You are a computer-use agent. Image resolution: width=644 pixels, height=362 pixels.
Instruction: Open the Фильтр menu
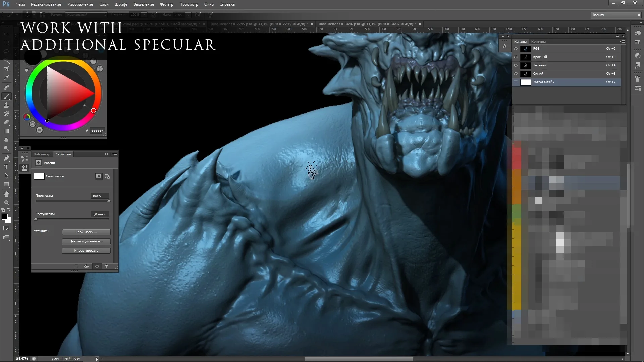click(166, 4)
